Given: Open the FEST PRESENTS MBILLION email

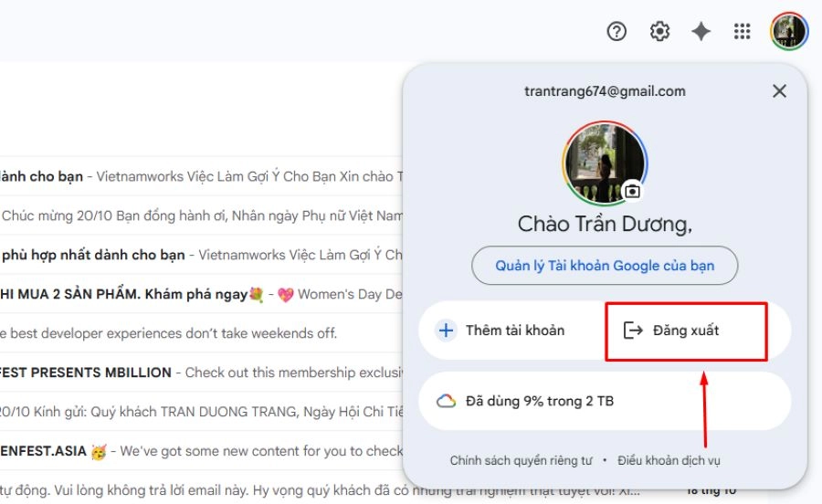Looking at the screenshot, I should pos(201,373).
